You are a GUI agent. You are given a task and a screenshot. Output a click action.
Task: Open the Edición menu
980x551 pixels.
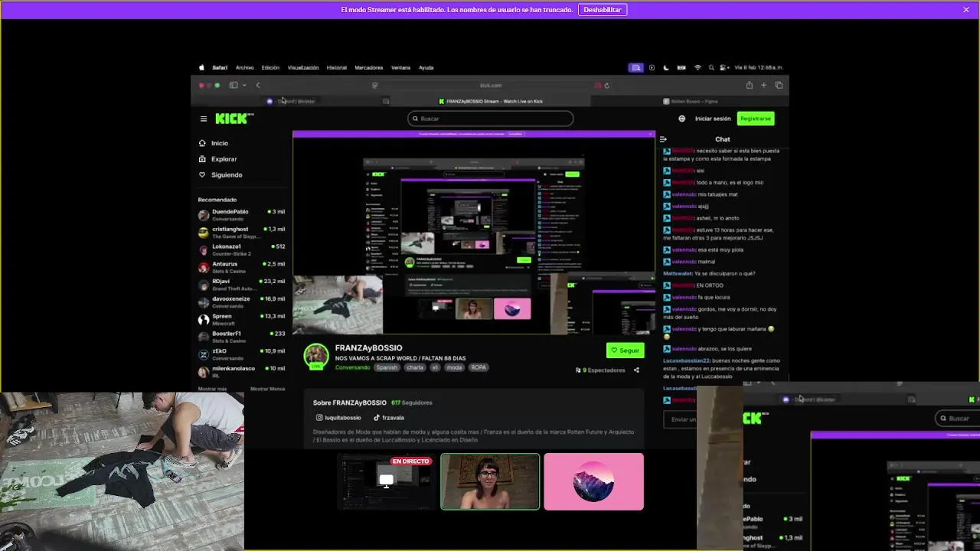tap(270, 67)
